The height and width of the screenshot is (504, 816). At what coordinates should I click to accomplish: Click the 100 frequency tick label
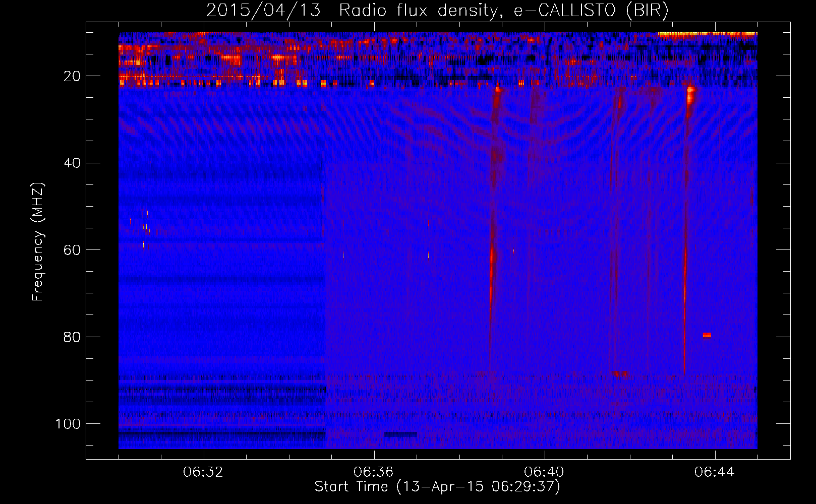68,424
